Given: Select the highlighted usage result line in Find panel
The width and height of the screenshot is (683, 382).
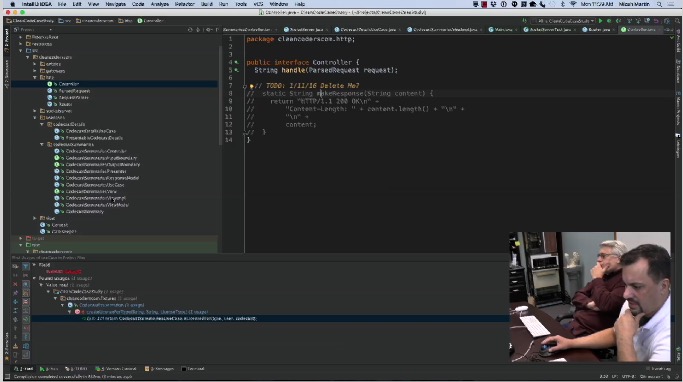Looking at the screenshot, I should pyautogui.click(x=270, y=319).
